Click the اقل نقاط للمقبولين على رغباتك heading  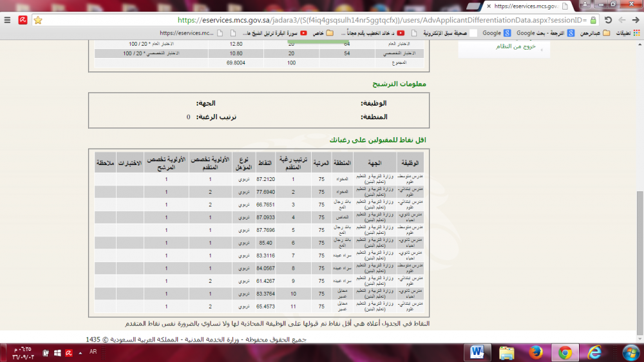378,140
